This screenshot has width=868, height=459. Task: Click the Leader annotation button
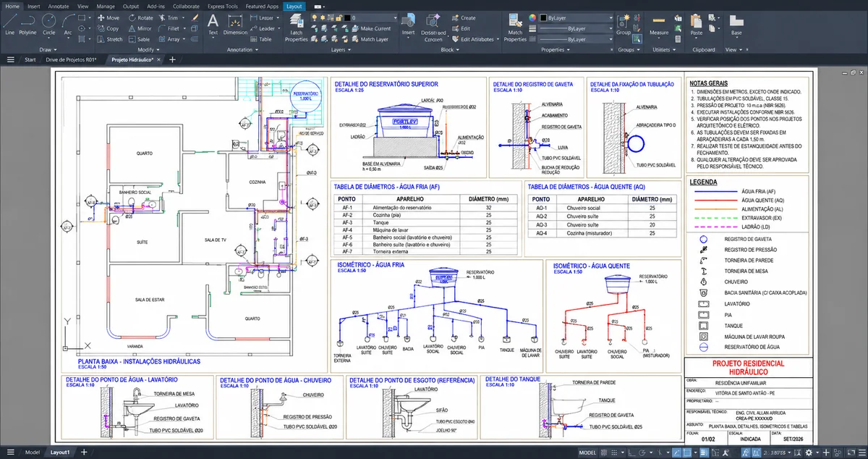tap(263, 28)
